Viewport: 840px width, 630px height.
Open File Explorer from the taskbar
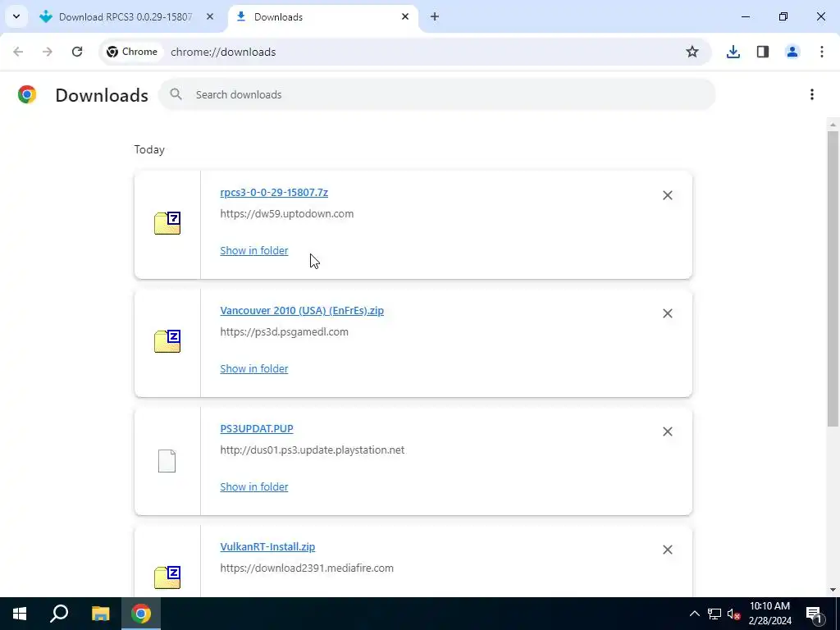[100, 614]
